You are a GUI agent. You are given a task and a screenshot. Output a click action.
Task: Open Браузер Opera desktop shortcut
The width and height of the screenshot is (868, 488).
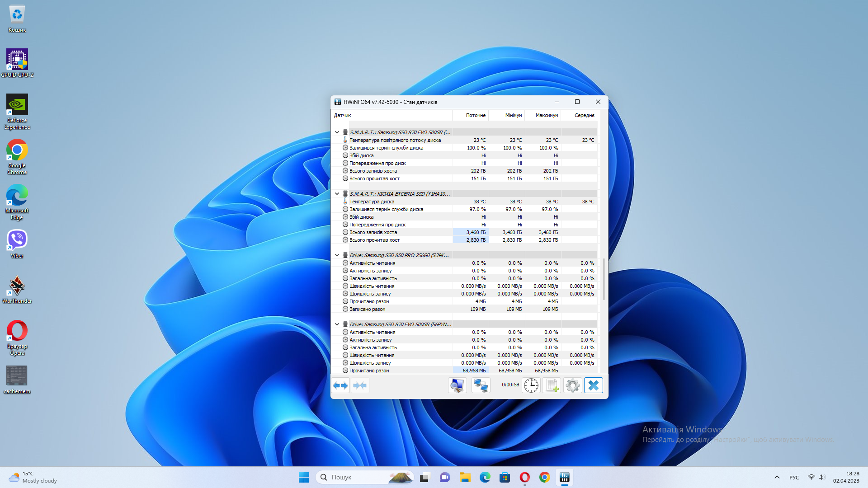17,338
